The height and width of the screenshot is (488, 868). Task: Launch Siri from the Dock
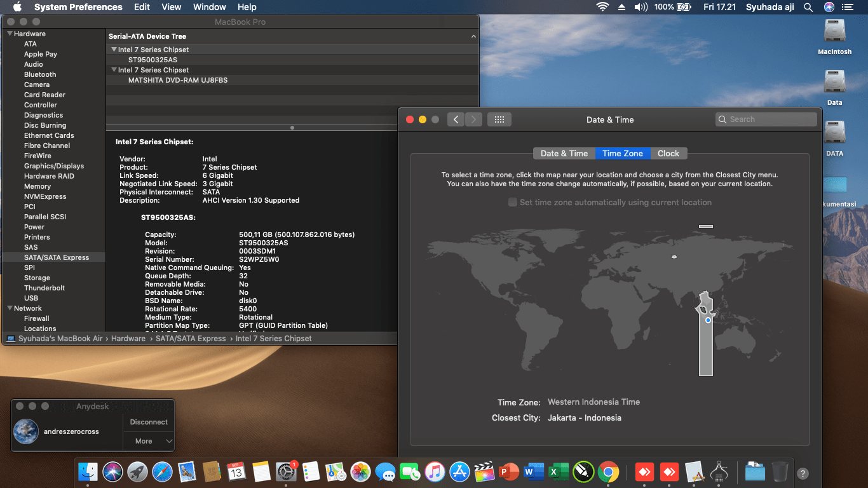[x=112, y=471]
